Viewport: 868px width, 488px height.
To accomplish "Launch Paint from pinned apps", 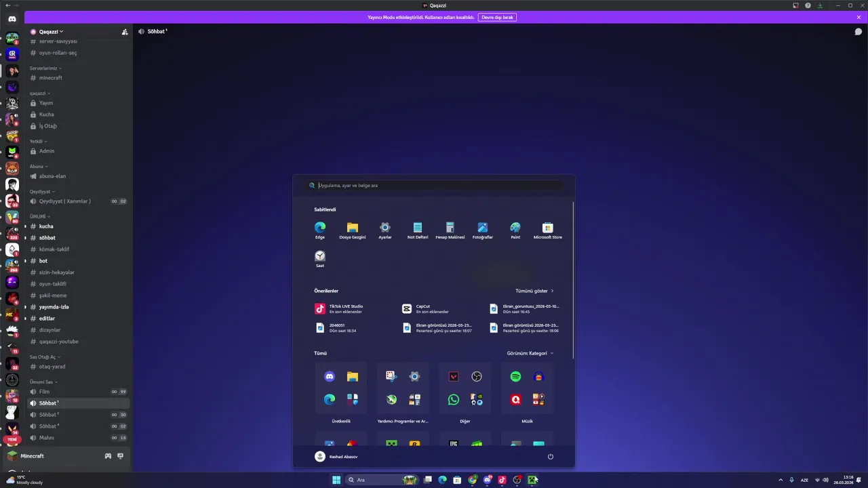I will coord(515,230).
